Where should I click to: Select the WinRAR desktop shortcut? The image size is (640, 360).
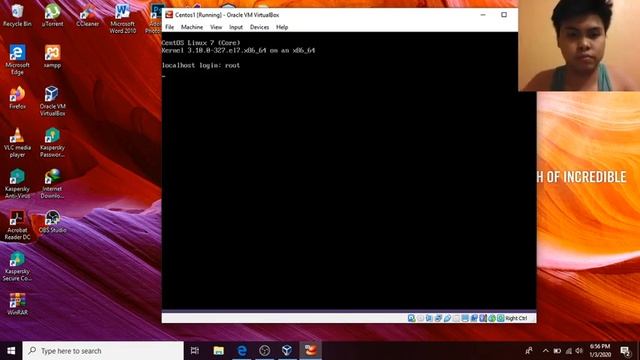[x=17, y=304]
